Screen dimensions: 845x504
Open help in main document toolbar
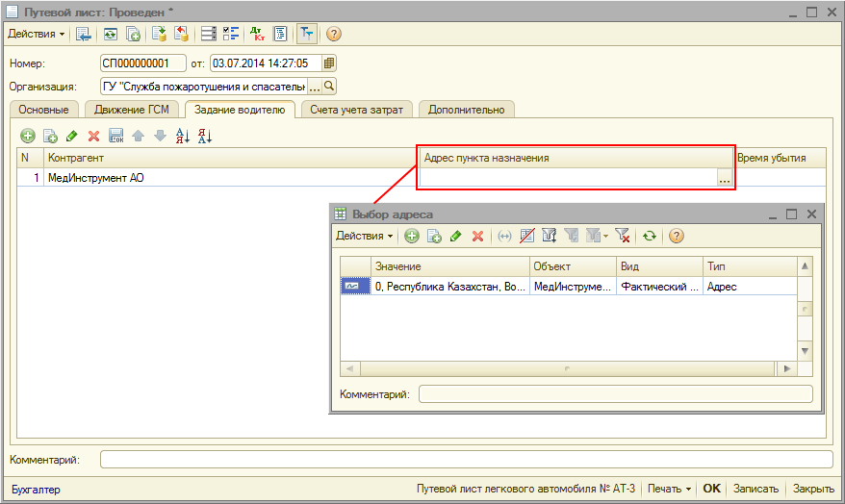coord(334,34)
